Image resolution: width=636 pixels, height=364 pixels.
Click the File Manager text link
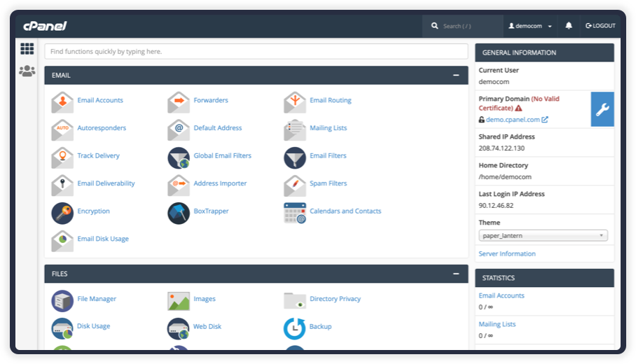pos(97,299)
